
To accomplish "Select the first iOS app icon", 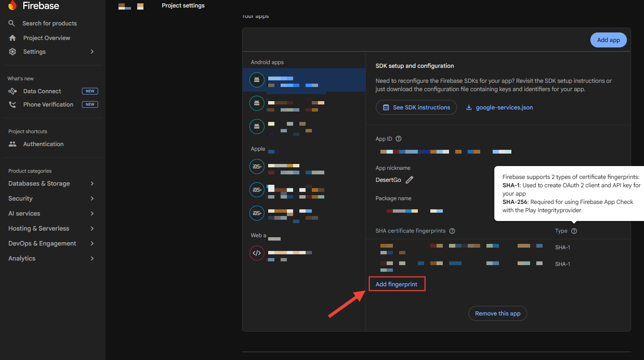I will click(257, 166).
